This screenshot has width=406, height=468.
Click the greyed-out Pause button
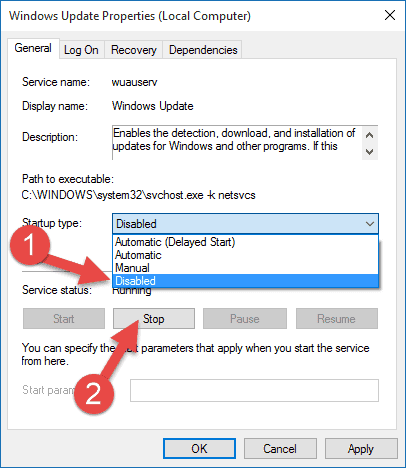point(245,319)
